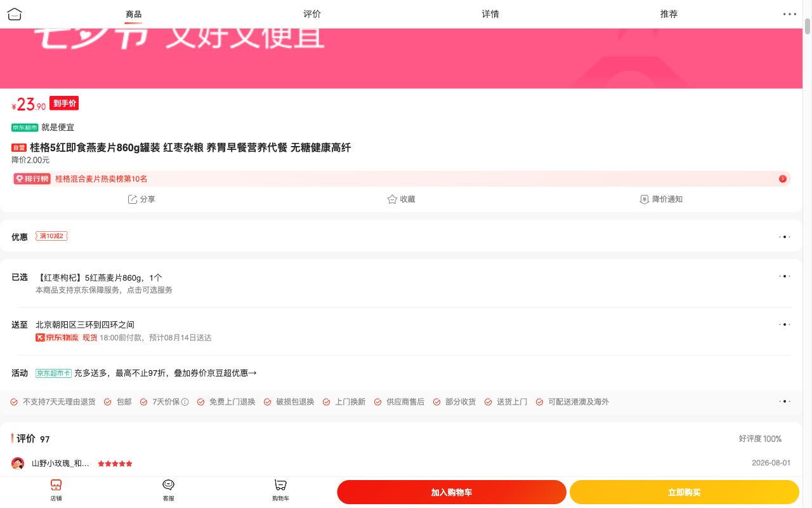
Task: Click the 现货 delivery estimate text
Action: pyautogui.click(x=147, y=338)
